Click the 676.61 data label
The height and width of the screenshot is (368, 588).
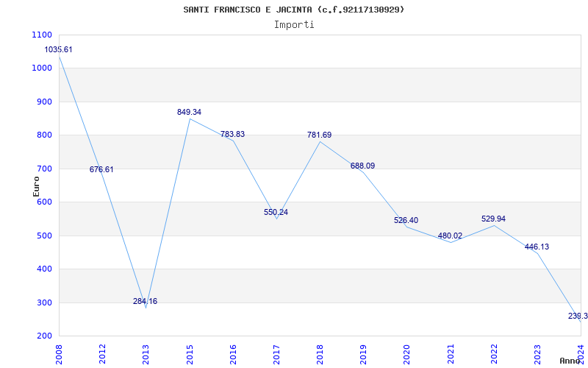coord(101,169)
